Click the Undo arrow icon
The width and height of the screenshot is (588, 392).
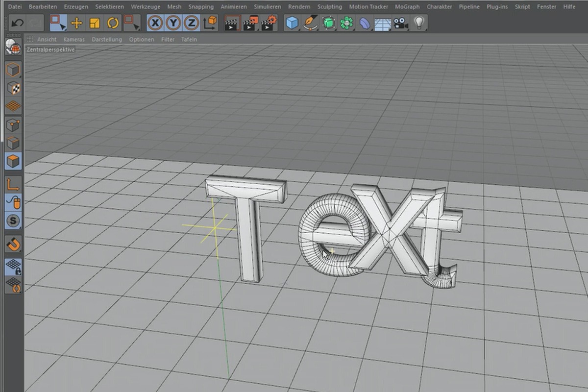(18, 23)
